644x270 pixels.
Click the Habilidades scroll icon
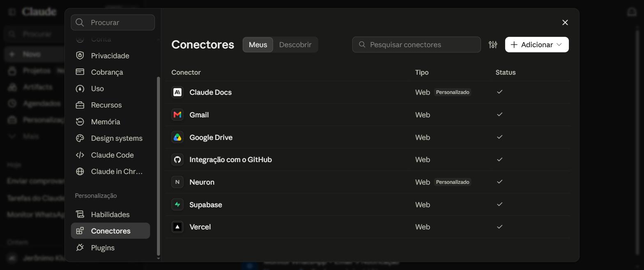tap(80, 215)
